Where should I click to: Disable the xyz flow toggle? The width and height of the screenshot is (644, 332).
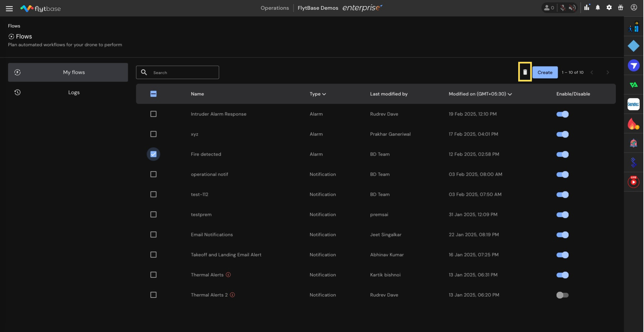tap(562, 134)
